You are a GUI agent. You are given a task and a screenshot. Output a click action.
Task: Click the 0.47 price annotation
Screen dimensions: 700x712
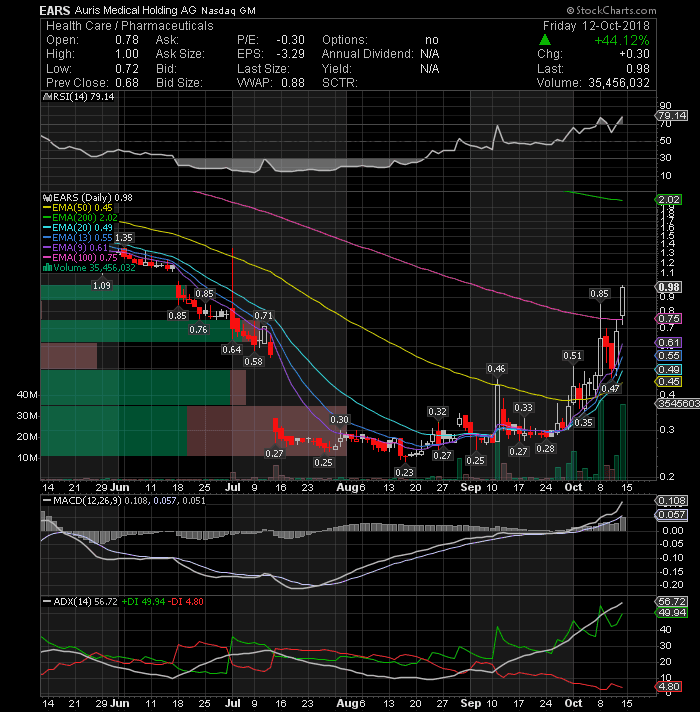[x=610, y=389]
